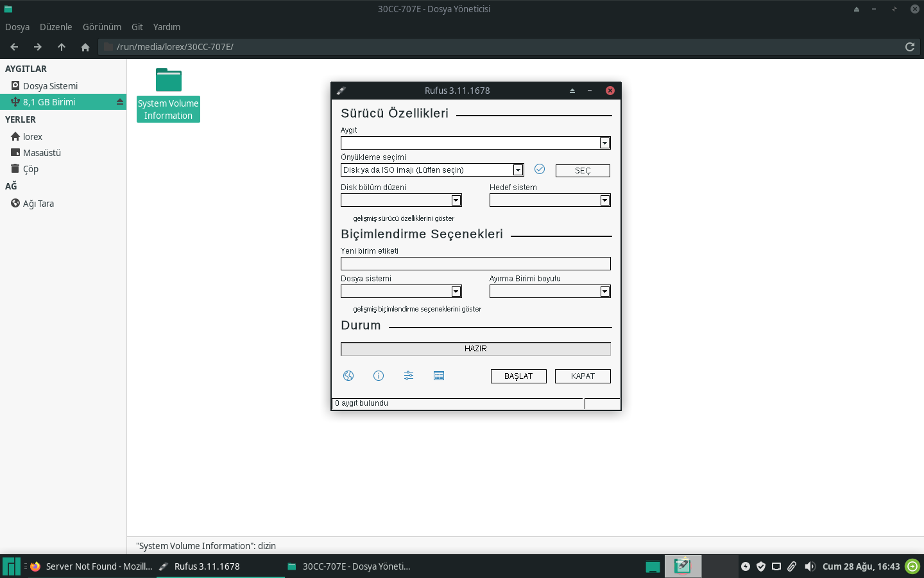Viewport: 924px width, 578px height.
Task: Click the green desktop icon in the taskbar
Action: 653,566
